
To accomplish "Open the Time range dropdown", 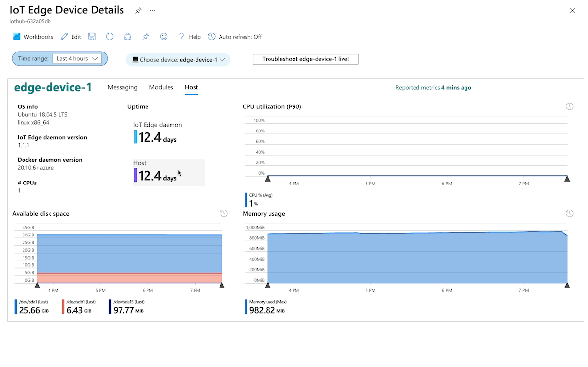I will pyautogui.click(x=77, y=59).
